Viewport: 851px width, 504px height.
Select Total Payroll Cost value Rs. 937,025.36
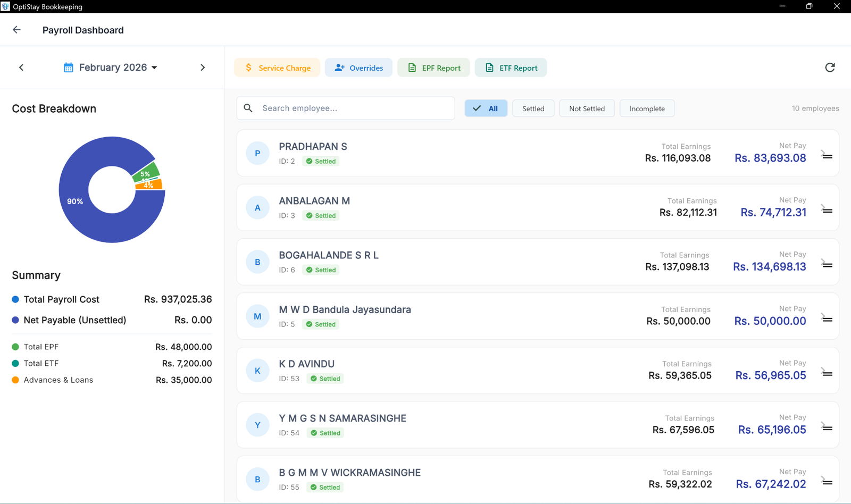178,299
